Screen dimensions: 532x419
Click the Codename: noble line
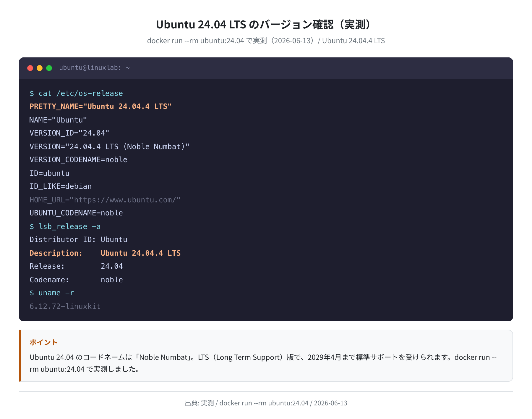[76, 280]
